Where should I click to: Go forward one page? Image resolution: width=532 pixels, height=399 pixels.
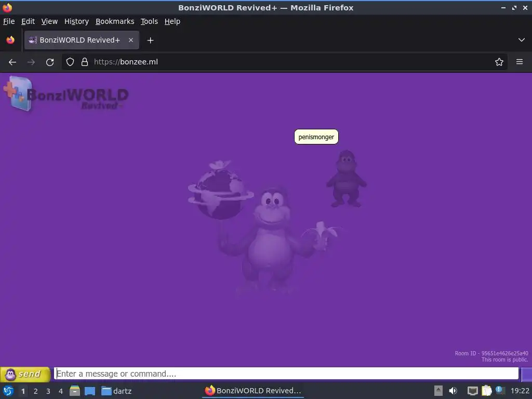click(x=31, y=62)
